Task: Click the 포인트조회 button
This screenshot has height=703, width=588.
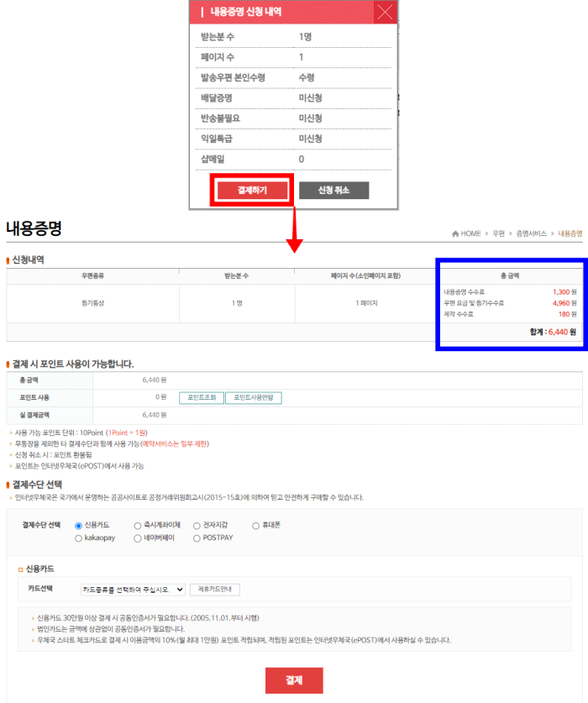Action: [x=202, y=397]
